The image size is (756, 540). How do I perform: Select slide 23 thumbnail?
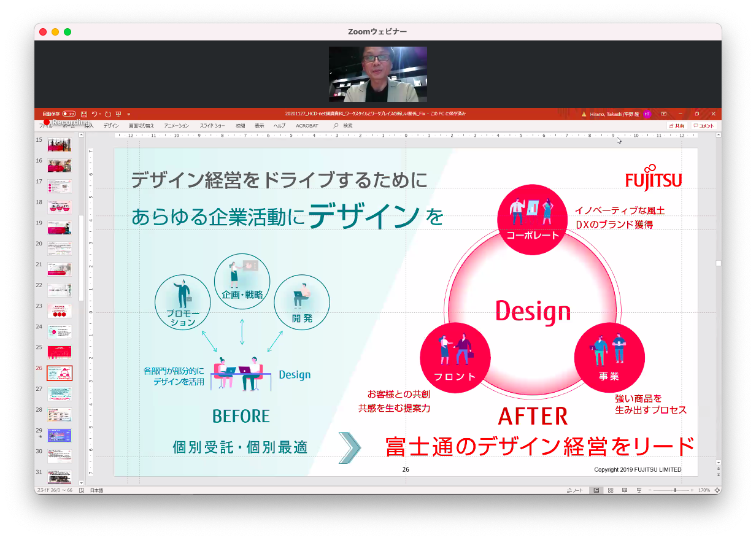[x=60, y=311]
